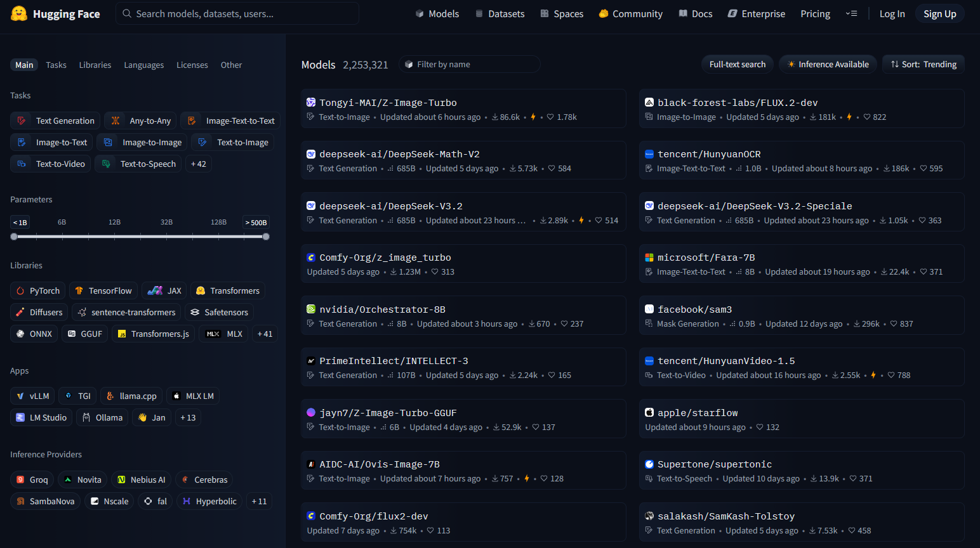Focus the Filter by name input field
This screenshot has height=548, width=980.
pyautogui.click(x=473, y=65)
